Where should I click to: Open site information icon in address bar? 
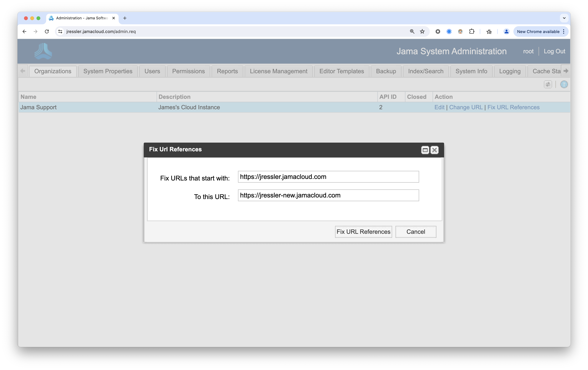[x=60, y=31]
